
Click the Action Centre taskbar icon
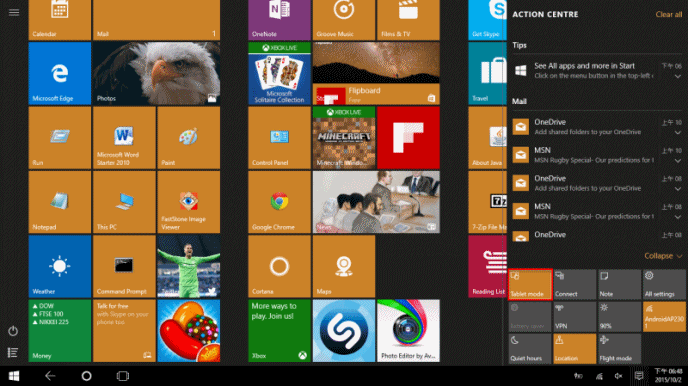(x=639, y=376)
